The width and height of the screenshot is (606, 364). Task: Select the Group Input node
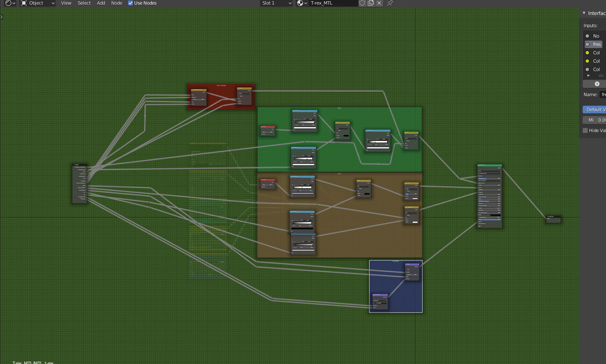[x=80, y=184]
